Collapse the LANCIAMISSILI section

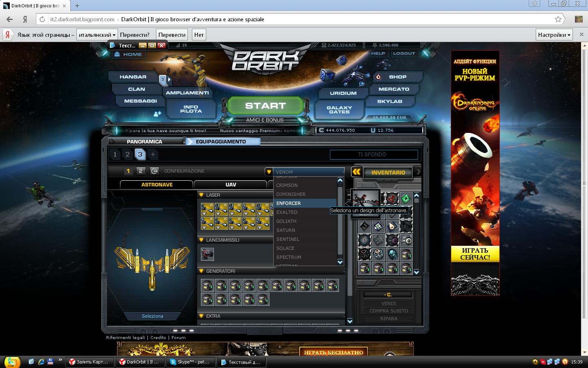point(201,240)
